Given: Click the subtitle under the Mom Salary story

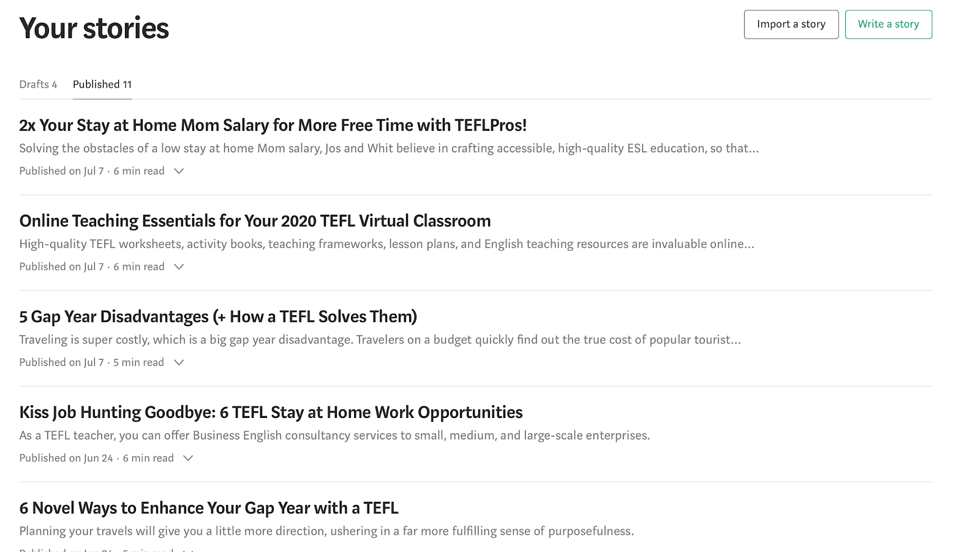Looking at the screenshot, I should coord(388,147).
